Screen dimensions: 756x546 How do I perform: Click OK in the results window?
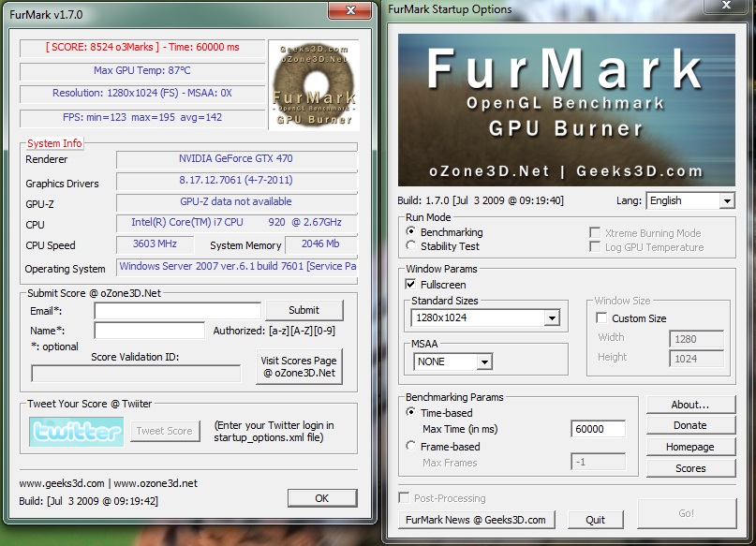[x=322, y=498]
